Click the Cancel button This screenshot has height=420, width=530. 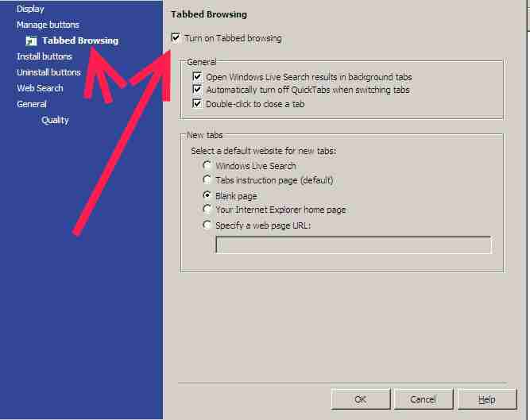(x=424, y=399)
